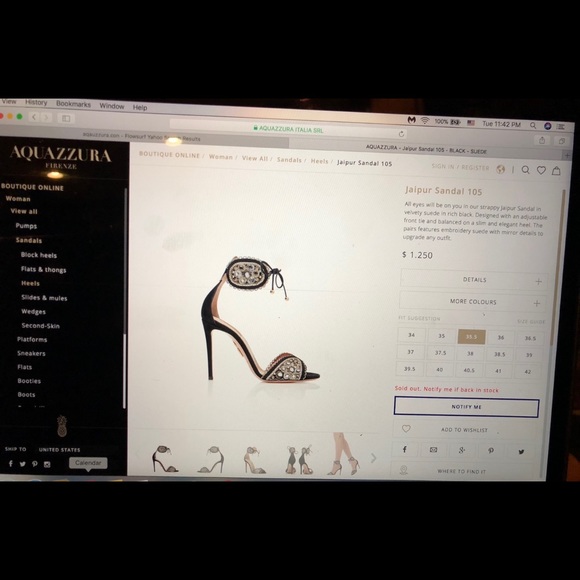The height and width of the screenshot is (580, 580).
Task: Click Safari share button
Action: click(542, 140)
